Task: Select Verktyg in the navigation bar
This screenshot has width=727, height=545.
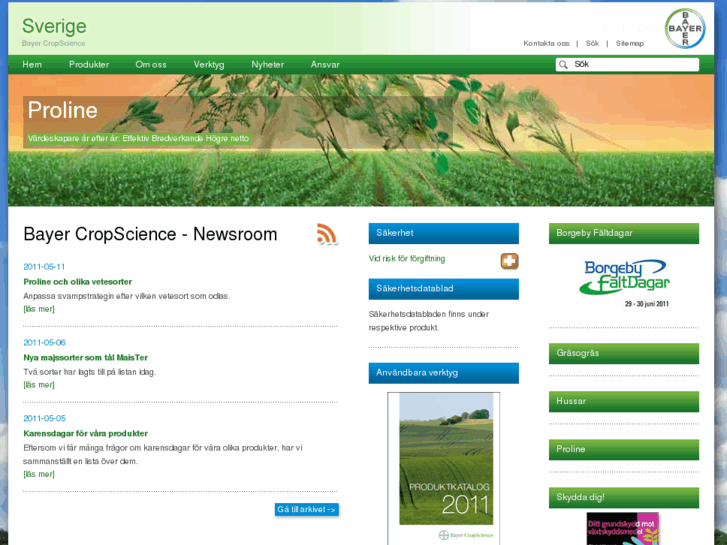Action: (209, 64)
